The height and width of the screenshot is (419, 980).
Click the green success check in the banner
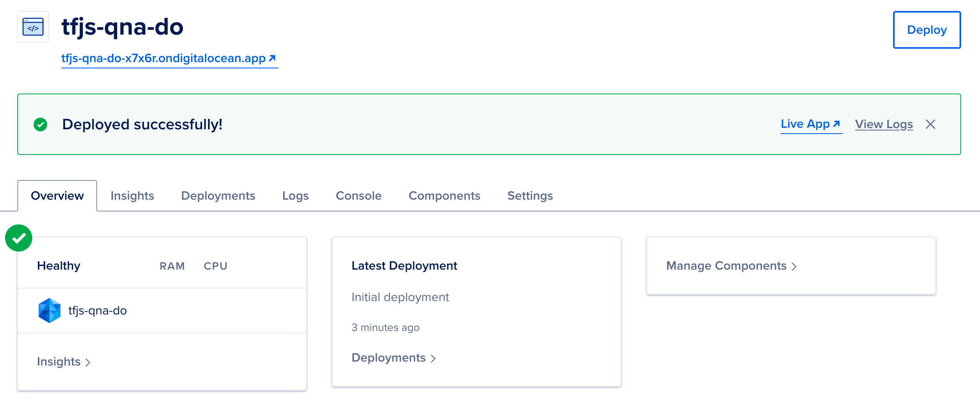(41, 125)
